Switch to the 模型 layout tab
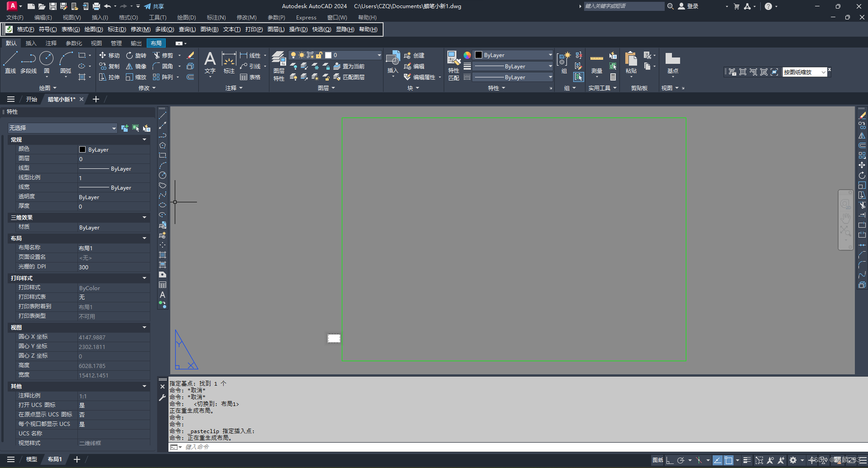Image resolution: width=868 pixels, height=468 pixels. (31, 459)
